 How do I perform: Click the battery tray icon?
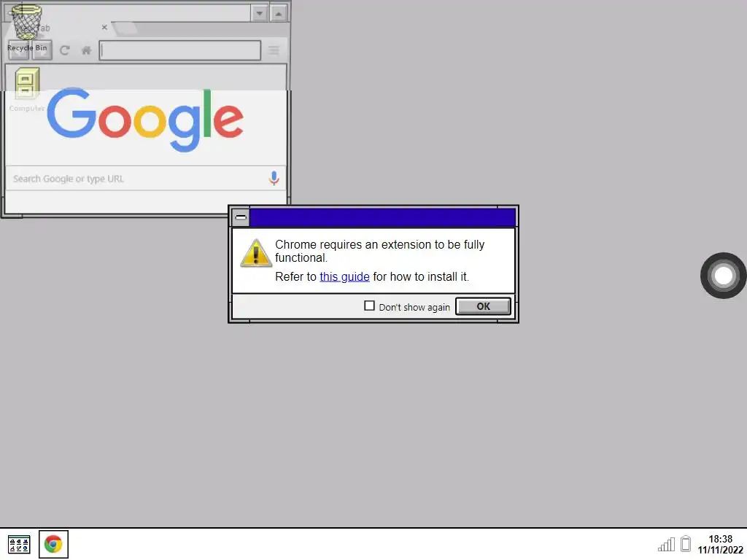(686, 544)
